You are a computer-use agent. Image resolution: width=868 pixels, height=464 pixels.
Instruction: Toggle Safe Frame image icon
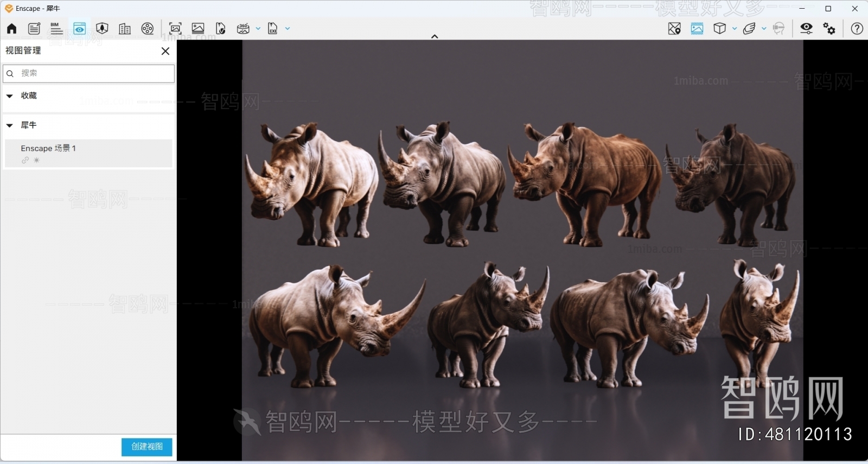[697, 29]
